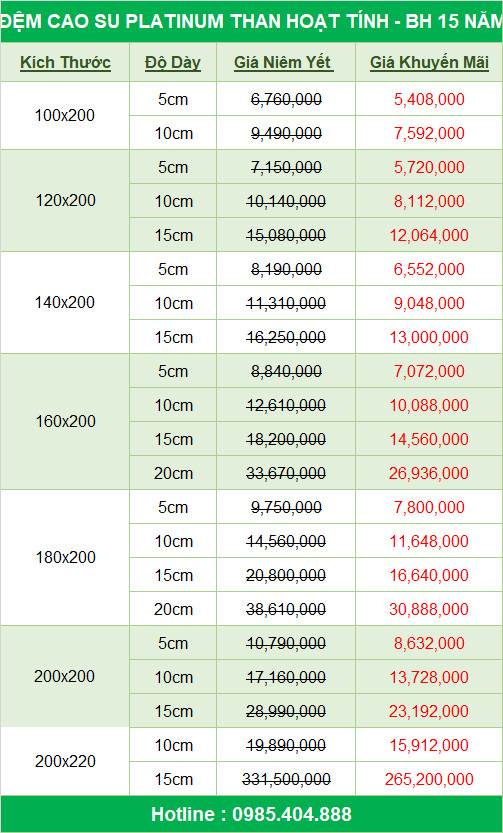The image size is (503, 833).
Task: Select the 180x200 size cell
Action: tap(65, 558)
